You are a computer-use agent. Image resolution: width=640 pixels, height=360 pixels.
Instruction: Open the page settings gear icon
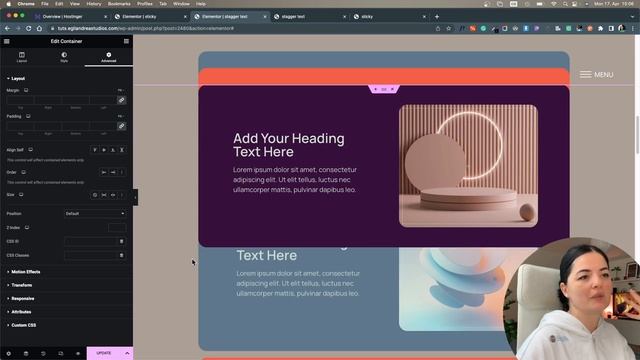(x=9, y=353)
